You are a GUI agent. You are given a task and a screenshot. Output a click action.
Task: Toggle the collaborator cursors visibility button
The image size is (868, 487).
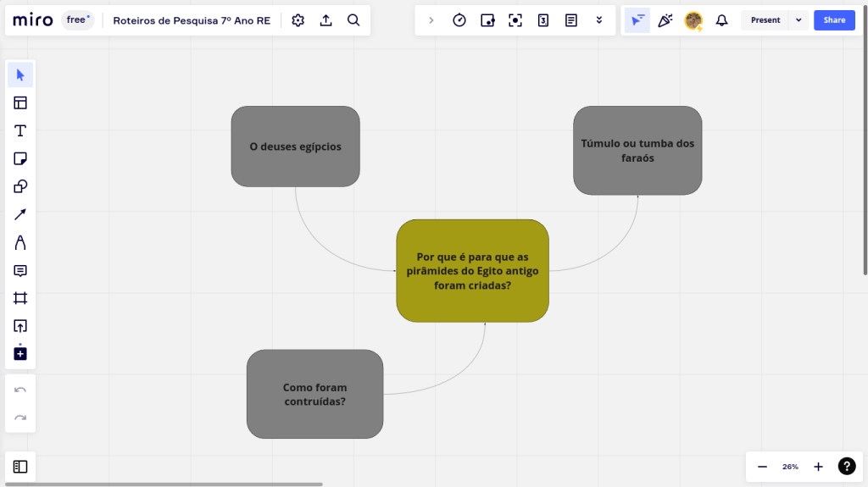(637, 20)
